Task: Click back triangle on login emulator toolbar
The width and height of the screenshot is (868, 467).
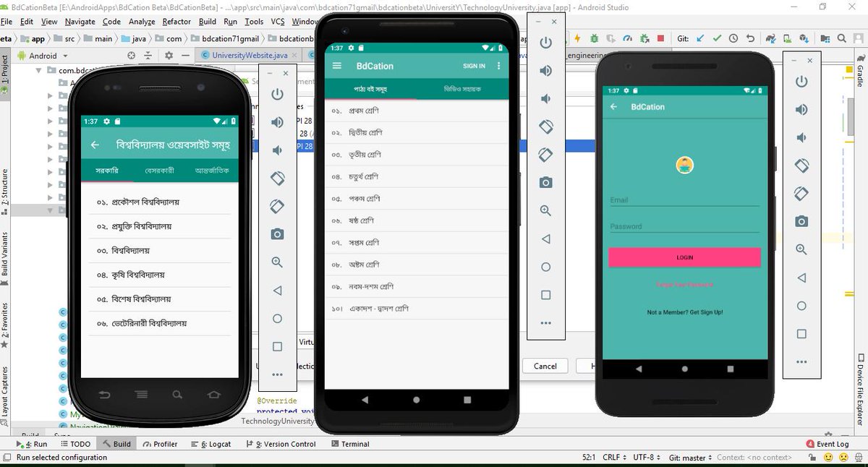Action: 801,278
